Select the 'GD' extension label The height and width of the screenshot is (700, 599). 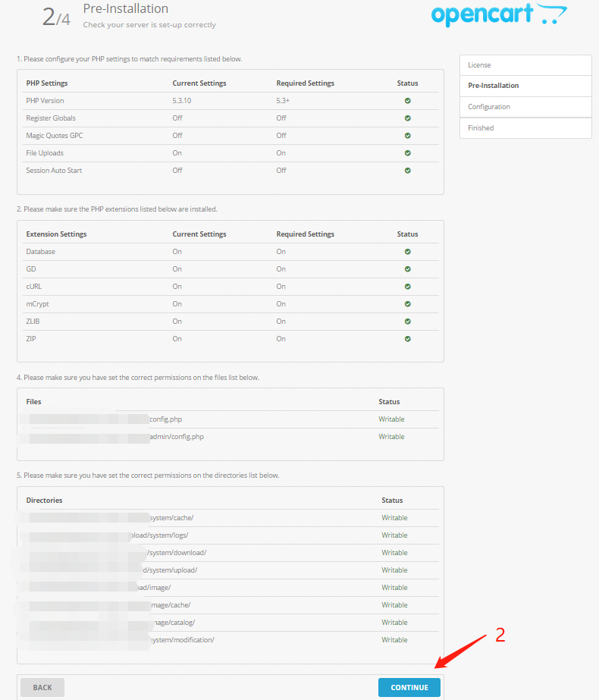(x=31, y=269)
